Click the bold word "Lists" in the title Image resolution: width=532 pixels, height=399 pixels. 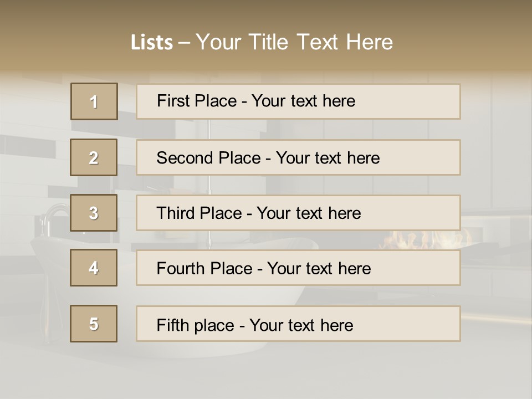click(151, 43)
